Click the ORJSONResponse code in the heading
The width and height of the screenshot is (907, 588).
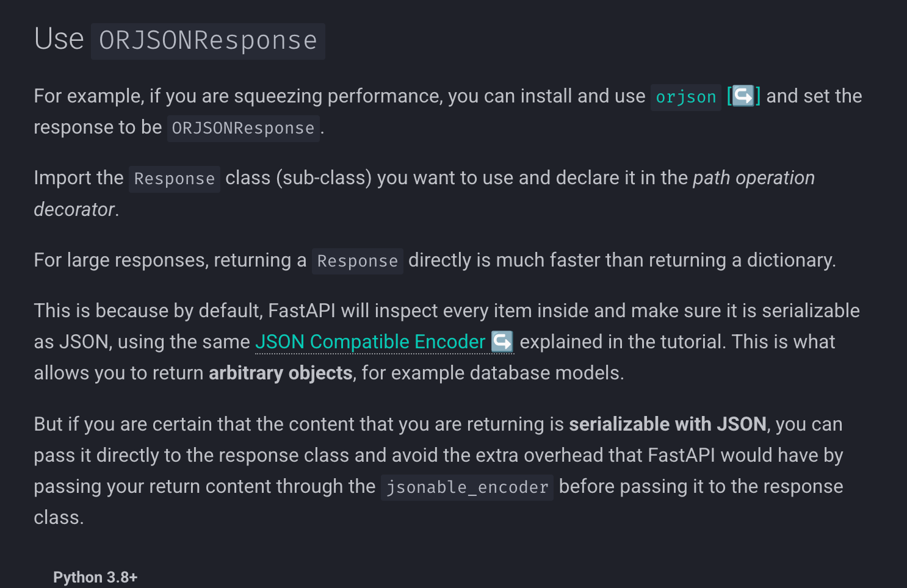pyautogui.click(x=208, y=41)
